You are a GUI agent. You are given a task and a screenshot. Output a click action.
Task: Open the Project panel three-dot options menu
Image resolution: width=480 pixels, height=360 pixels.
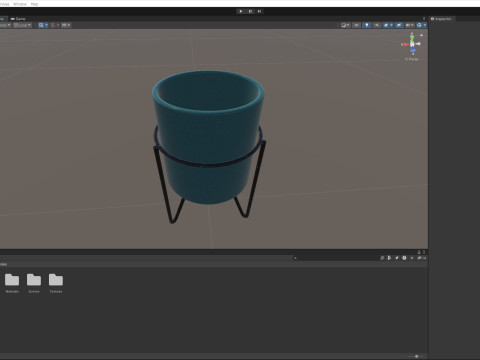(424, 252)
